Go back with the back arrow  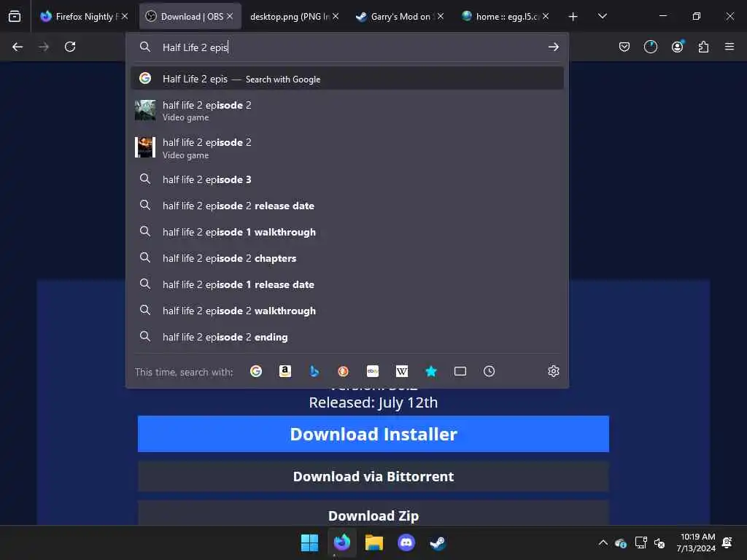coord(18,47)
